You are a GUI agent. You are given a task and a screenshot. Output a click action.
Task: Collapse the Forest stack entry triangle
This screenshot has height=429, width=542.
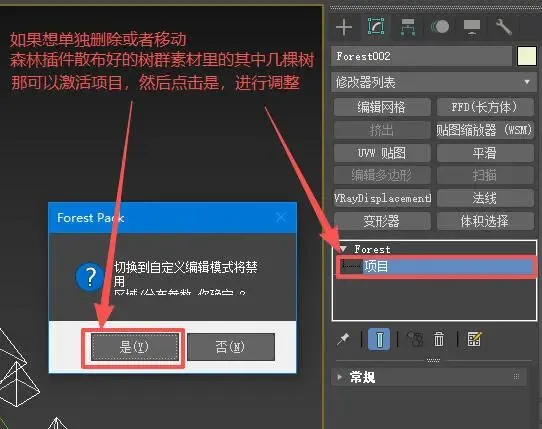(x=343, y=249)
